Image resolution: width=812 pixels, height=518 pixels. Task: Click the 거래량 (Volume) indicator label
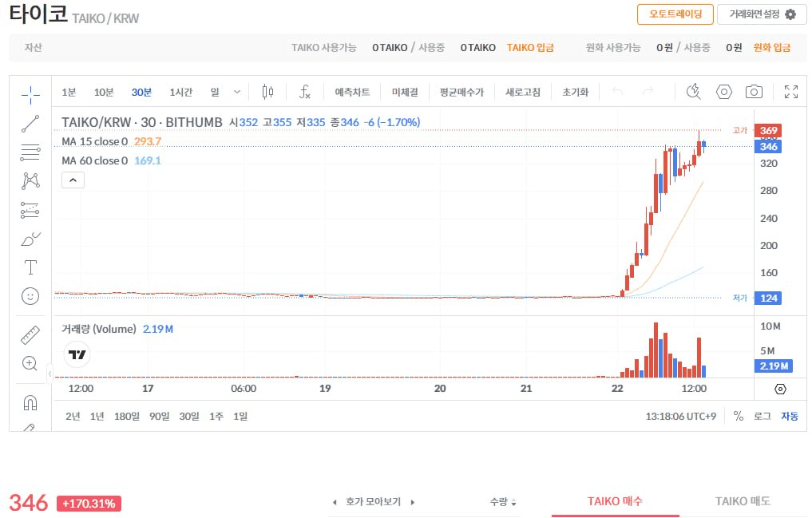click(99, 329)
